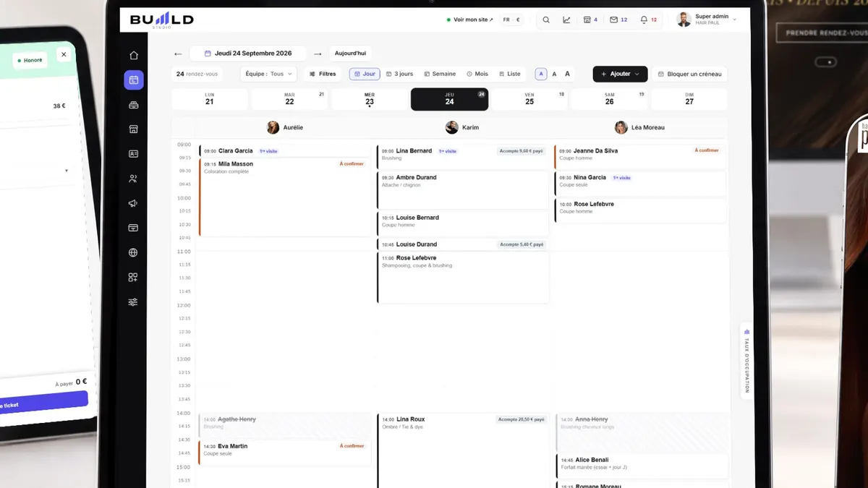868x488 pixels.
Task: Select the medium text size A
Action: pyautogui.click(x=554, y=74)
